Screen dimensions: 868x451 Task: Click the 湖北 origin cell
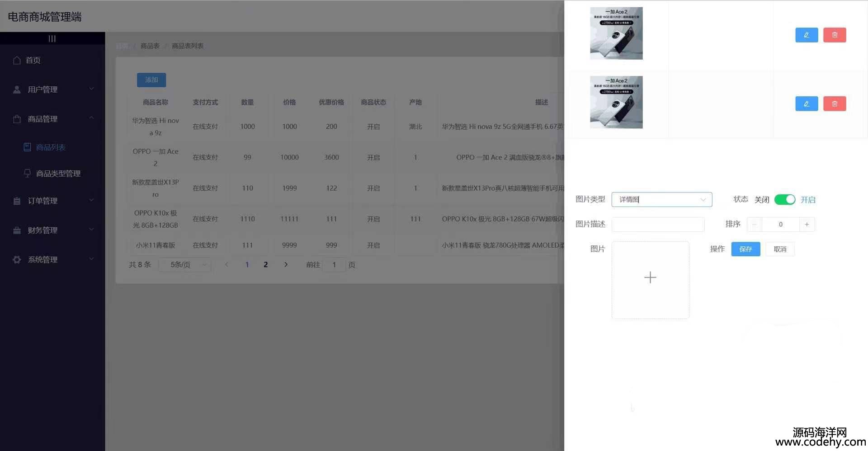pos(415,127)
